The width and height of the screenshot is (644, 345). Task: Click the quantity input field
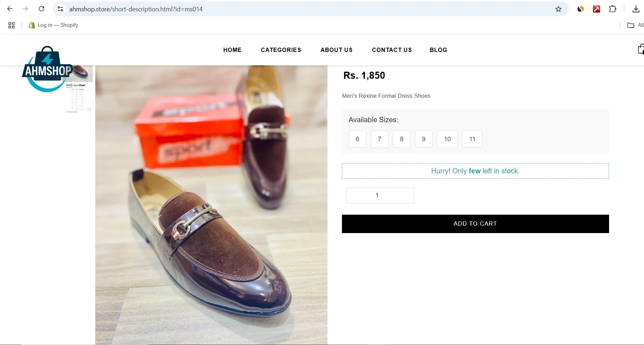click(380, 195)
